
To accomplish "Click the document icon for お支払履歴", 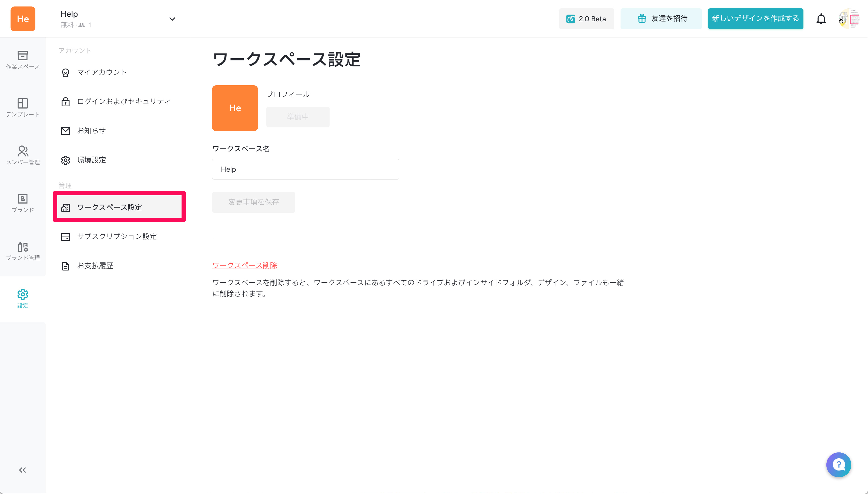I will (66, 266).
